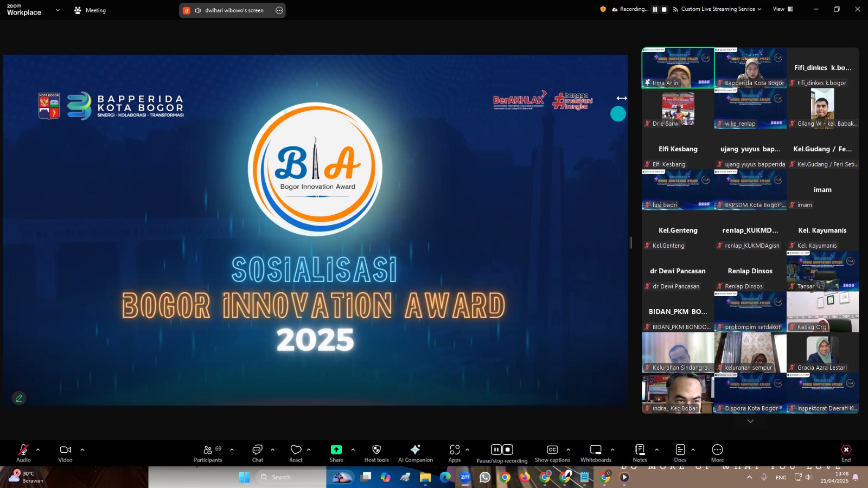Open the Docs icon
The width and height of the screenshot is (868, 488).
coord(680,450)
